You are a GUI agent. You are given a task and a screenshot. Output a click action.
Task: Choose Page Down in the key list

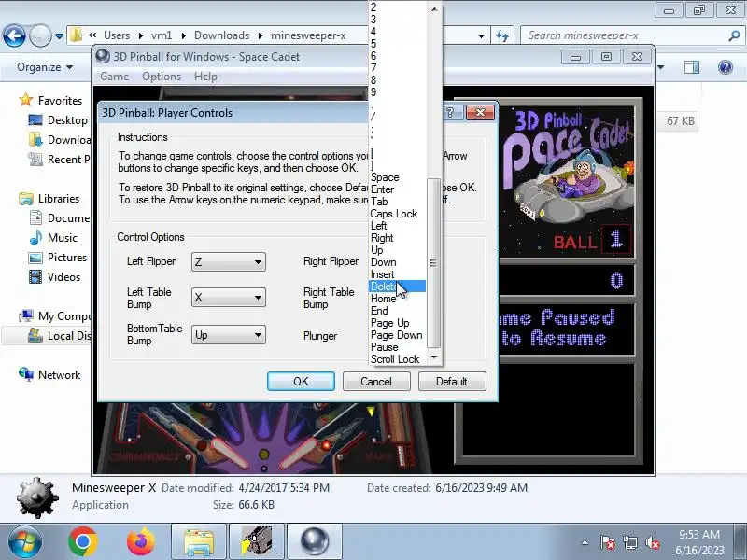[x=398, y=335]
